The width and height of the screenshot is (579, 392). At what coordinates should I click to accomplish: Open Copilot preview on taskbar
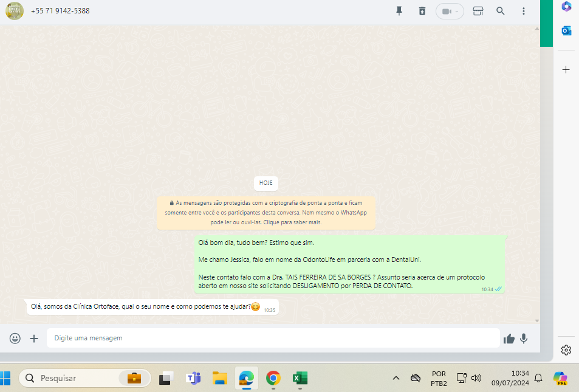[560, 378]
